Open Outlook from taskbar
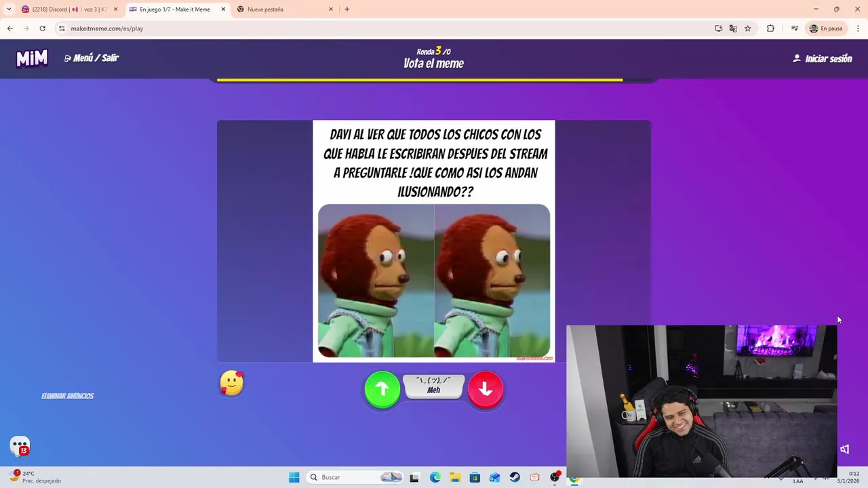 click(495, 477)
